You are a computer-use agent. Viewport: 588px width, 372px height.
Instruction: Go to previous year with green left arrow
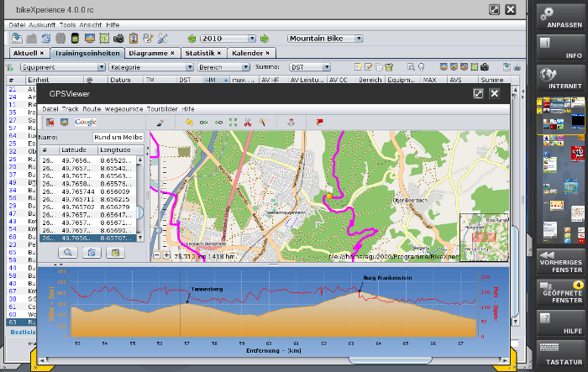(192, 39)
